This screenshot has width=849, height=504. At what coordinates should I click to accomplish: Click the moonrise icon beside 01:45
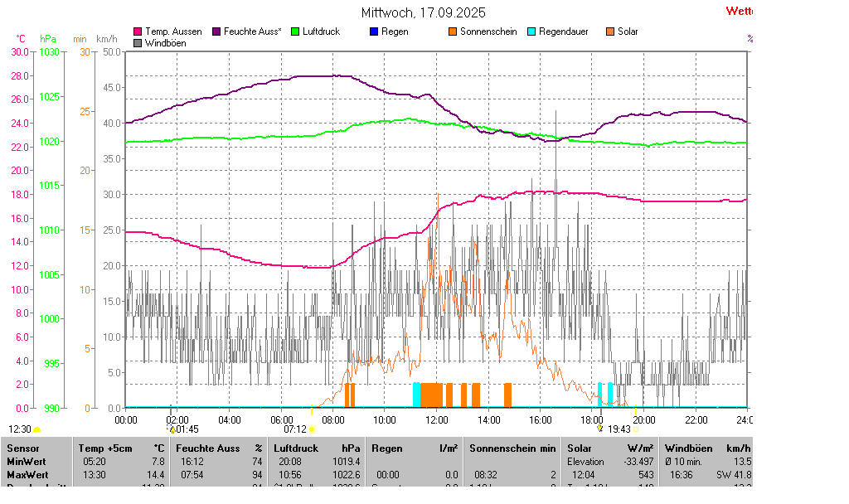click(x=172, y=429)
